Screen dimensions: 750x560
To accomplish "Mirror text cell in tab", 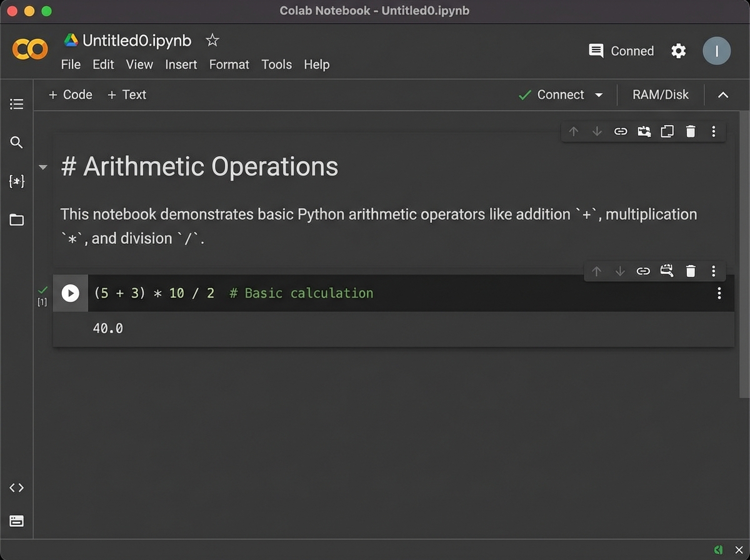I will [667, 131].
